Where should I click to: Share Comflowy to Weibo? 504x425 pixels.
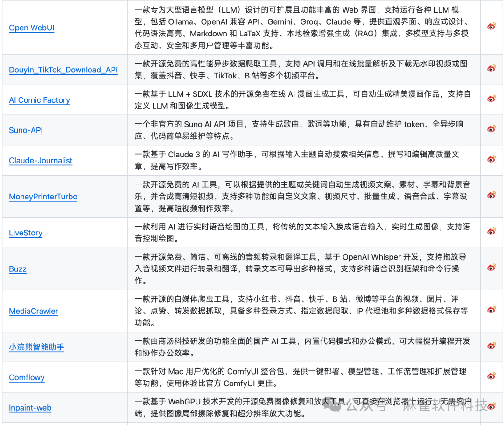tap(491, 377)
